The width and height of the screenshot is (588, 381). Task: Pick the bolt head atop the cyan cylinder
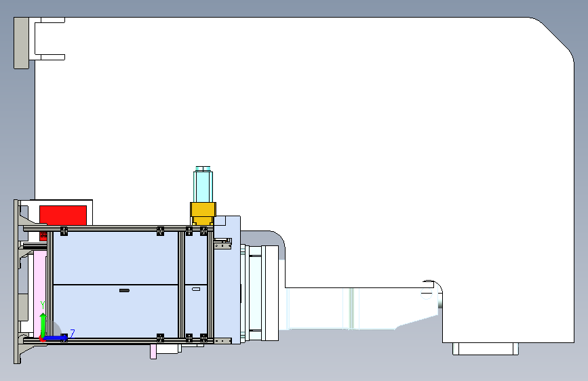(x=203, y=168)
